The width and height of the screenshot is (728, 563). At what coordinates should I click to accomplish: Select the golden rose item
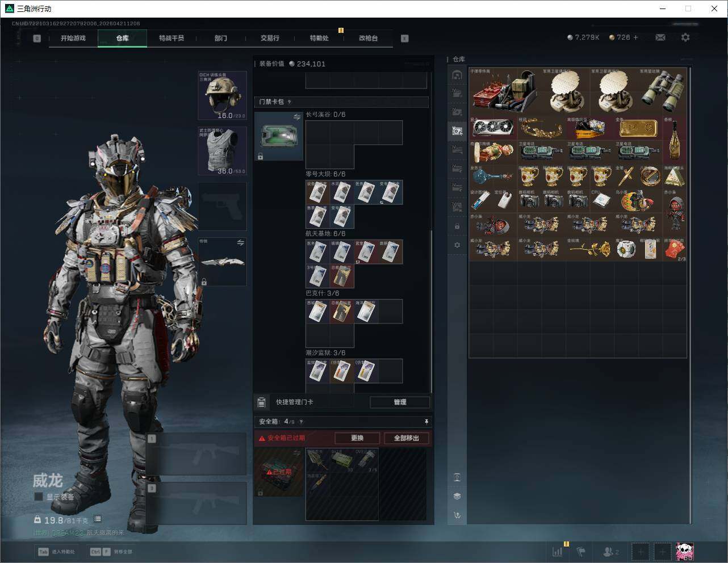pyautogui.click(x=590, y=249)
